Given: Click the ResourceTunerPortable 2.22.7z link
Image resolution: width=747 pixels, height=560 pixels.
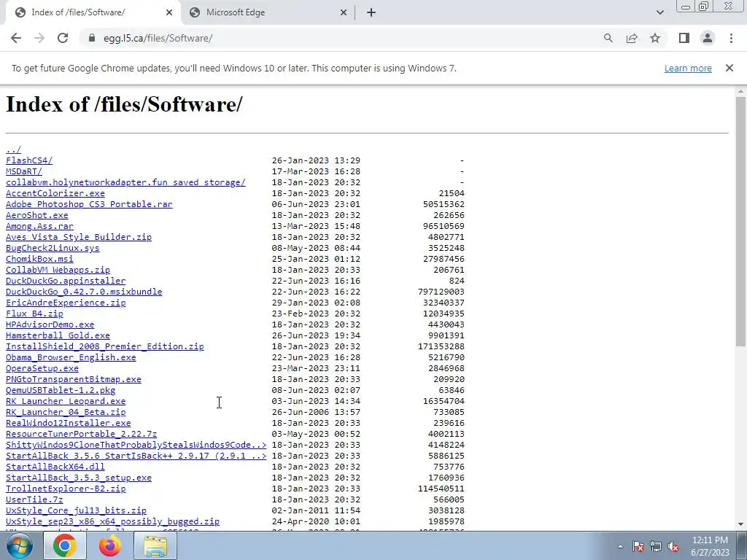Looking at the screenshot, I should click(82, 435).
